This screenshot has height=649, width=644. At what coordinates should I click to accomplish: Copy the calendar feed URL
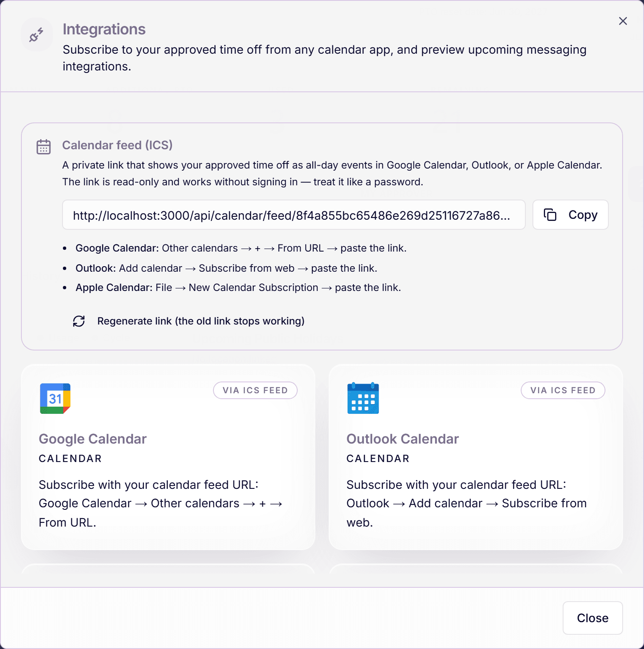pos(570,215)
